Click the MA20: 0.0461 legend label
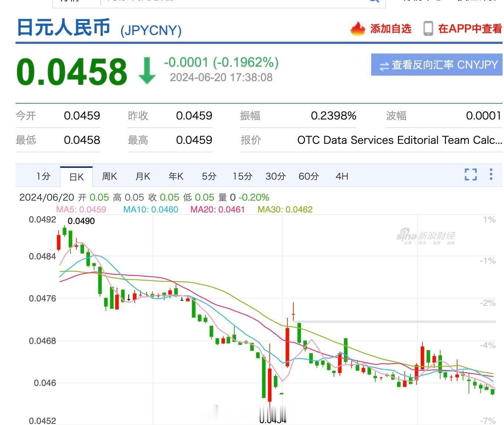Image resolution: width=504 pixels, height=425 pixels. [218, 210]
